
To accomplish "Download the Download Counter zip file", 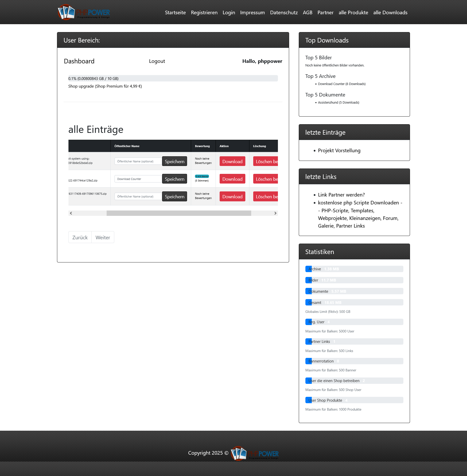I will 232,179.
